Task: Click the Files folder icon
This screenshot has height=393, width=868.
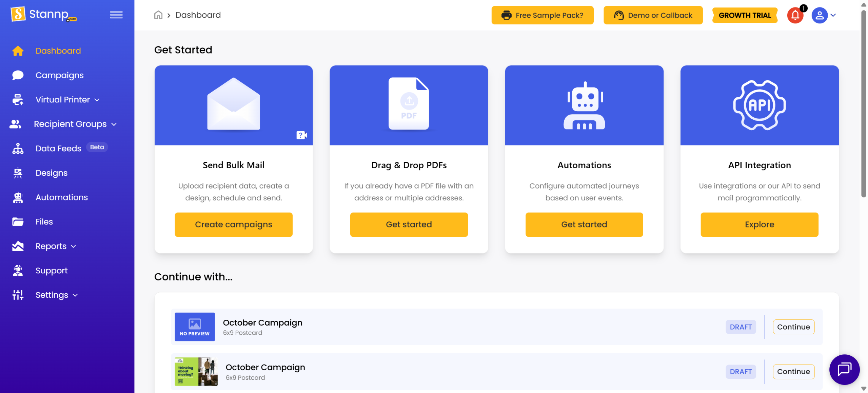Action: (18, 222)
